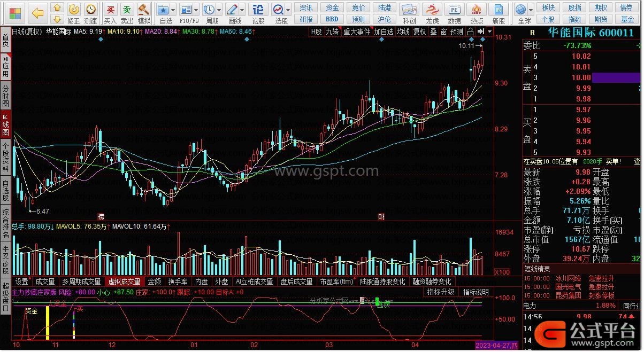Click the 板块 sector button
644x352 pixels.
click(x=548, y=7)
